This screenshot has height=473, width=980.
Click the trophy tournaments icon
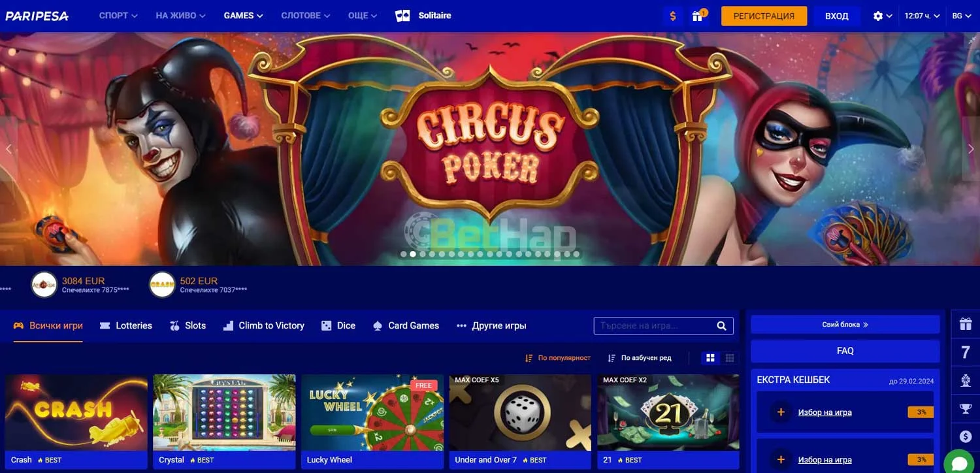[x=965, y=408]
